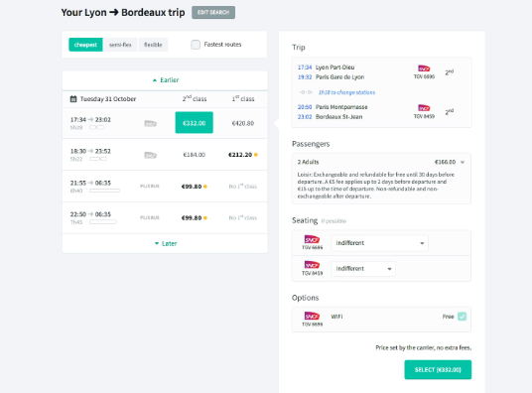
Task: Switch to the semi-flex fare tab
Action: tap(120, 45)
